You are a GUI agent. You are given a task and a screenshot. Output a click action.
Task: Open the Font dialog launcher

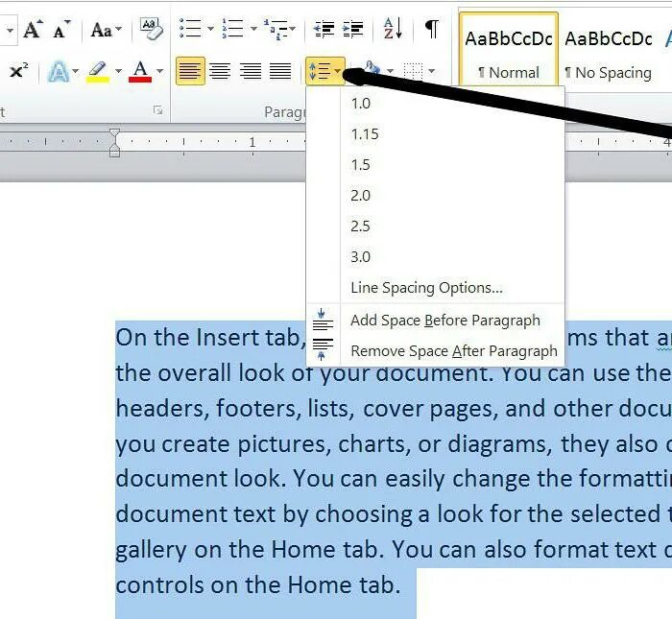157,110
